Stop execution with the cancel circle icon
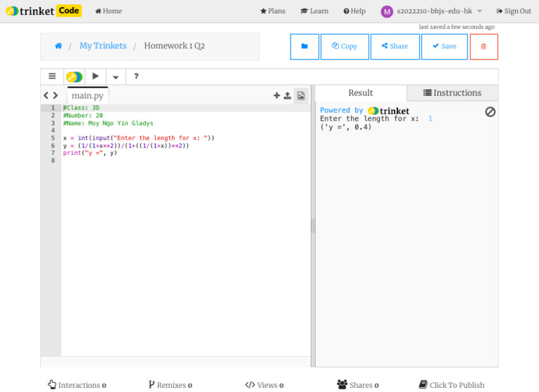Image resolution: width=539 pixels, height=392 pixels. 490,111
